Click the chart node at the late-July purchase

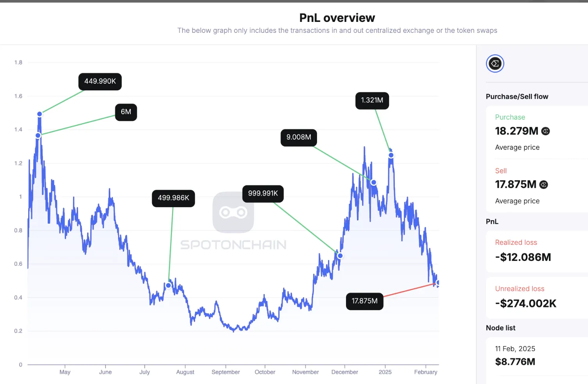[169, 285]
